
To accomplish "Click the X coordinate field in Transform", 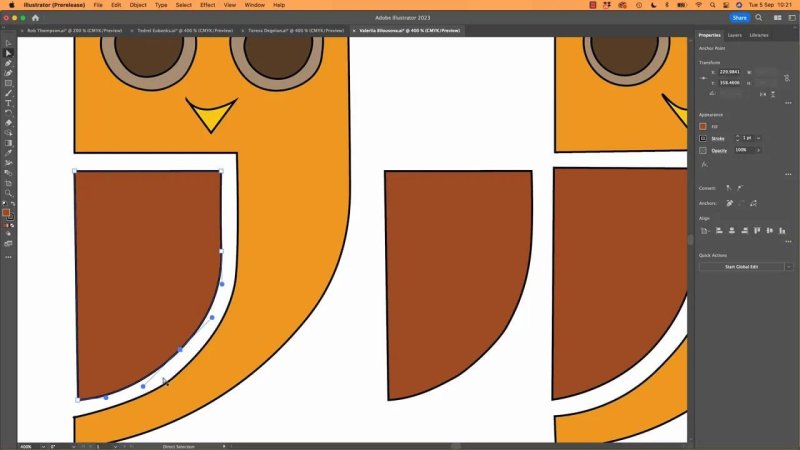I will 730,72.
